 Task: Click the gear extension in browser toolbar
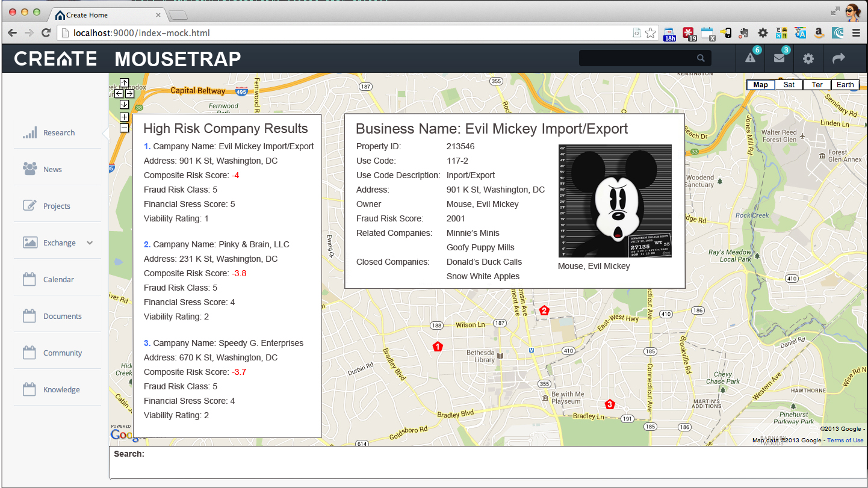(x=763, y=33)
